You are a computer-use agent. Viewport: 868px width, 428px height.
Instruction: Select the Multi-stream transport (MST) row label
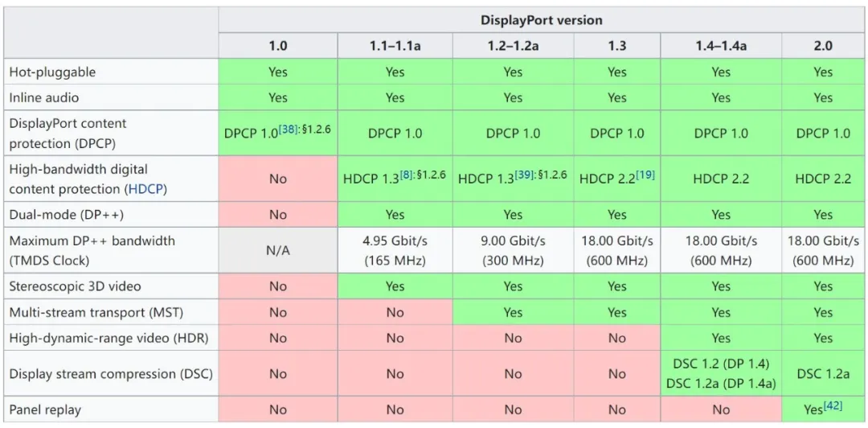pos(90,312)
